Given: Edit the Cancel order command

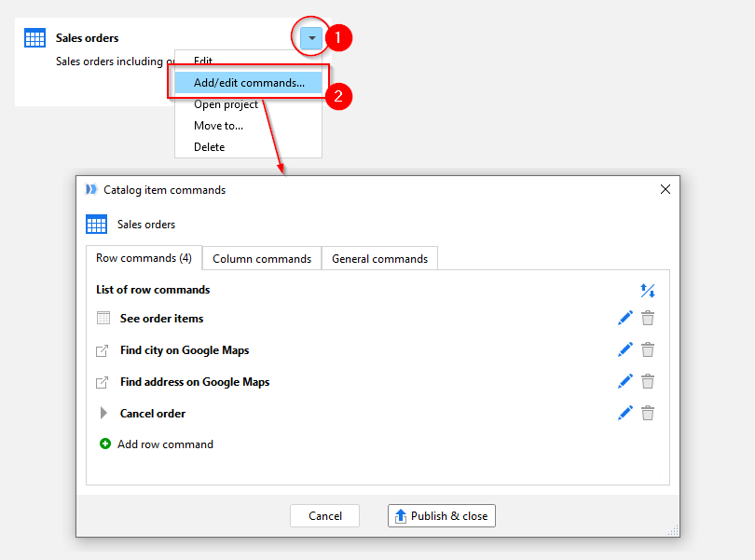Looking at the screenshot, I should 625,413.
